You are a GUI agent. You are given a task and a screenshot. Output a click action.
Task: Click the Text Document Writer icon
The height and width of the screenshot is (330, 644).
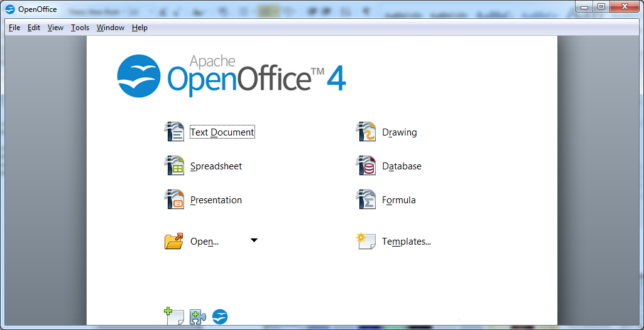[x=174, y=132]
